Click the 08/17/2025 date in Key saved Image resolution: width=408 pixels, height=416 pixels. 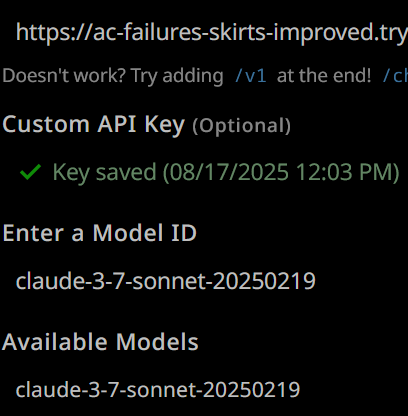pyautogui.click(x=225, y=172)
